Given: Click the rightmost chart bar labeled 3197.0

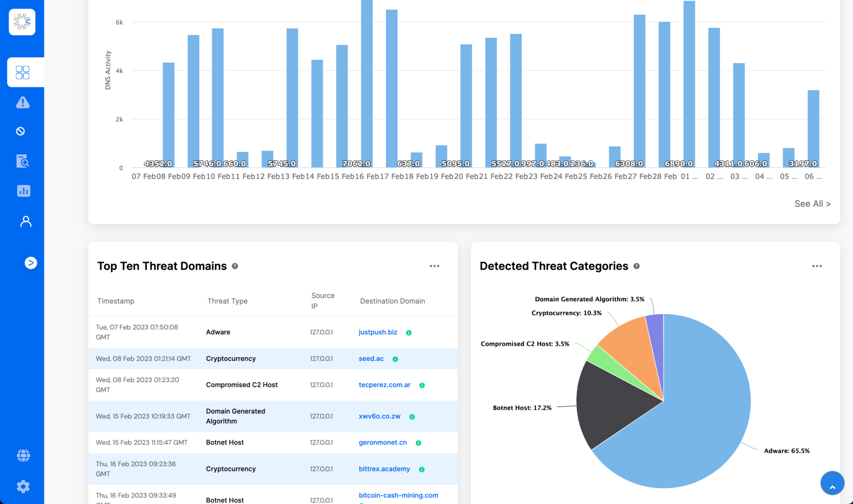Looking at the screenshot, I should click(x=813, y=129).
